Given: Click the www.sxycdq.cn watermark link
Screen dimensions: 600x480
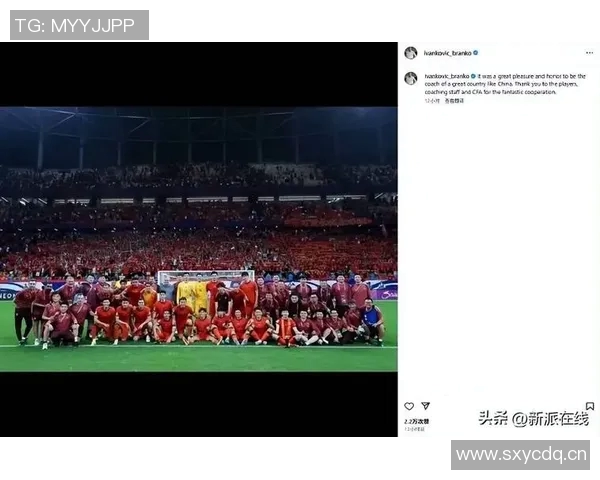Looking at the screenshot, I should click(520, 455).
